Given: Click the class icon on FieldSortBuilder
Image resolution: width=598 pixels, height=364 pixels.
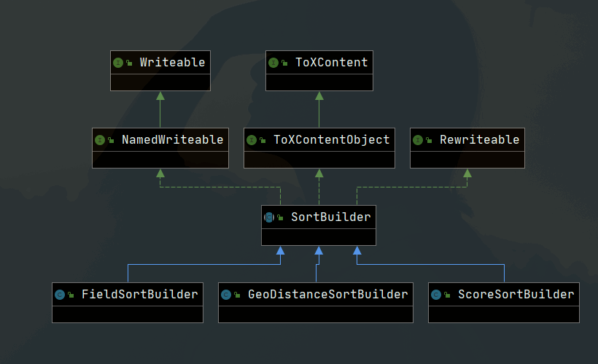Looking at the screenshot, I should click(x=59, y=295).
